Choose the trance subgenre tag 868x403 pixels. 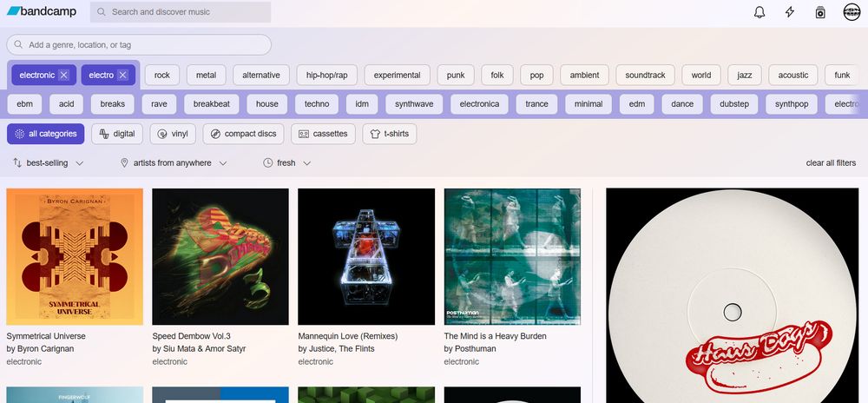(536, 104)
